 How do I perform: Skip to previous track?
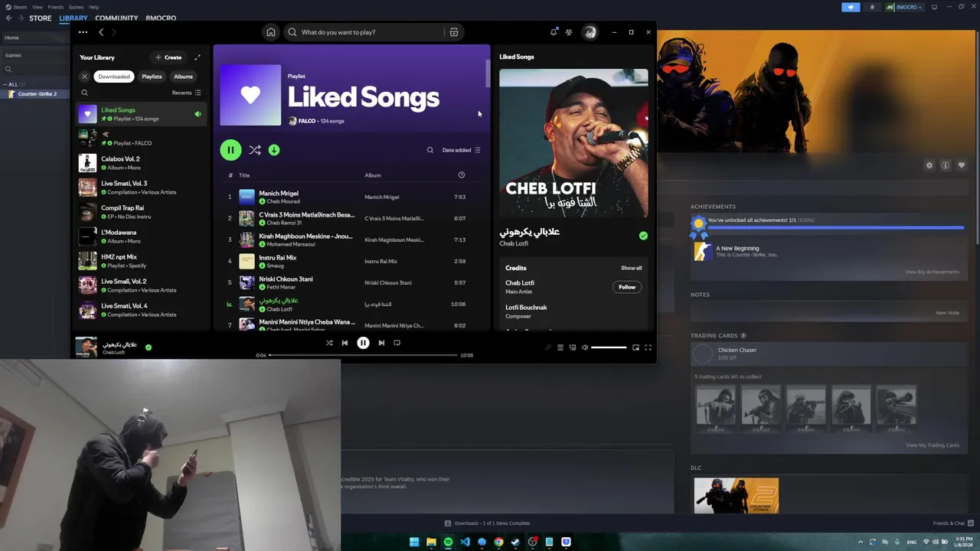click(345, 343)
